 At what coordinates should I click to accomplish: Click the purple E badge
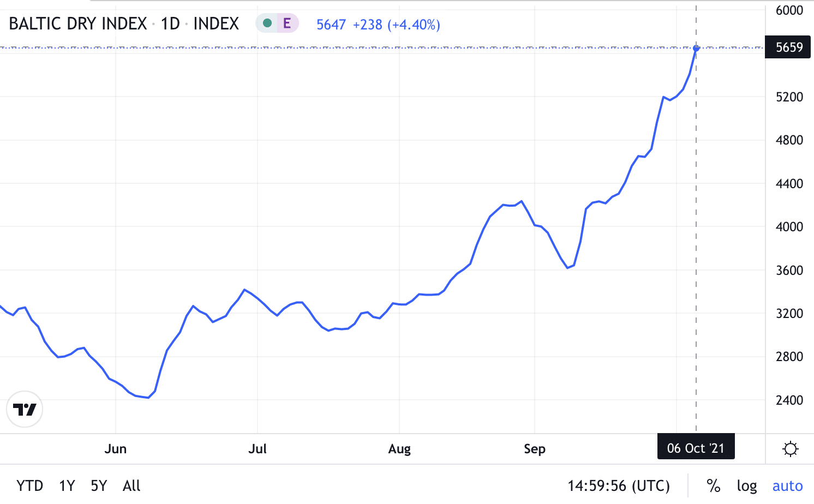pyautogui.click(x=287, y=23)
